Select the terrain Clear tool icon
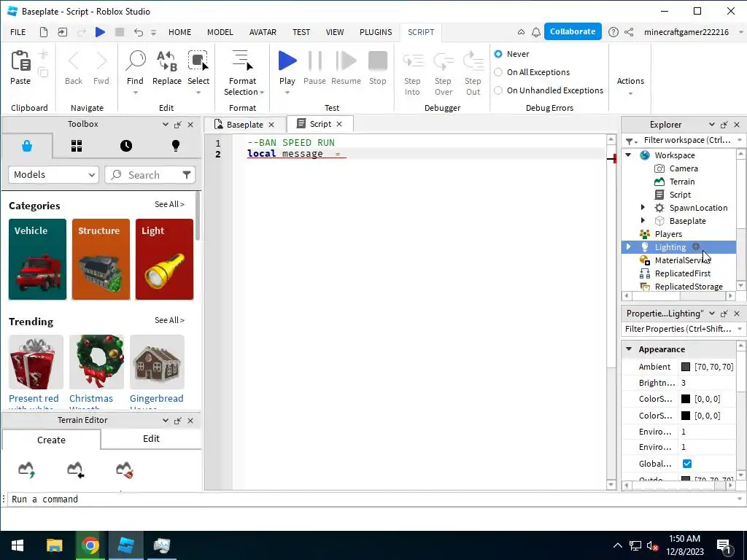Screen dimensions: 747x560 point(124,470)
